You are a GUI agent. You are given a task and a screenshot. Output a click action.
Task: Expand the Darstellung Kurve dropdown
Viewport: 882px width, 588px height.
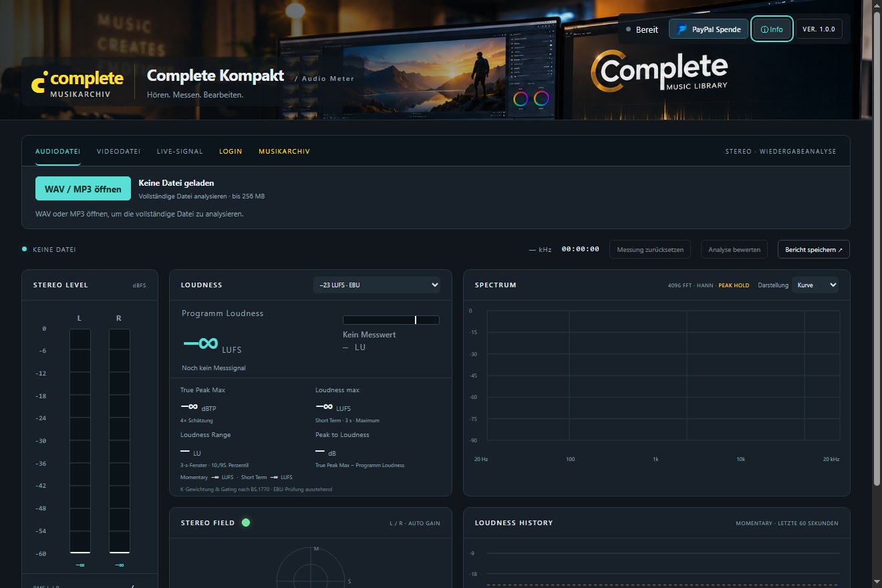pyautogui.click(x=815, y=285)
